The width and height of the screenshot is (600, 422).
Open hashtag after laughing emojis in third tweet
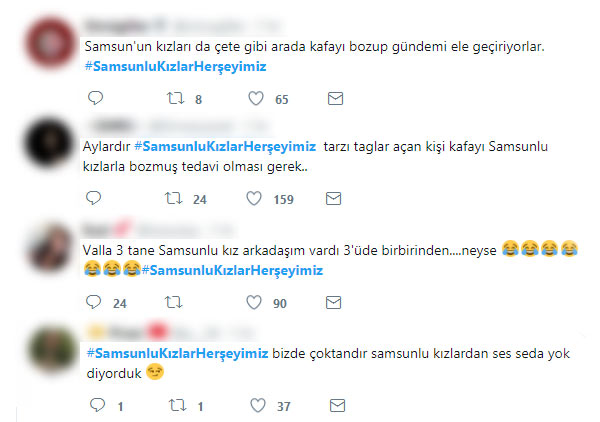pyautogui.click(x=232, y=270)
